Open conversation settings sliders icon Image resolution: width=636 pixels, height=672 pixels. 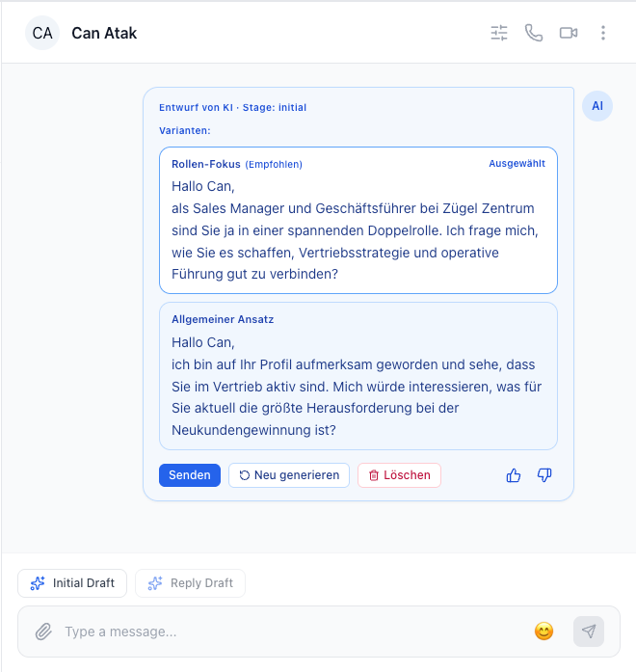point(498,33)
